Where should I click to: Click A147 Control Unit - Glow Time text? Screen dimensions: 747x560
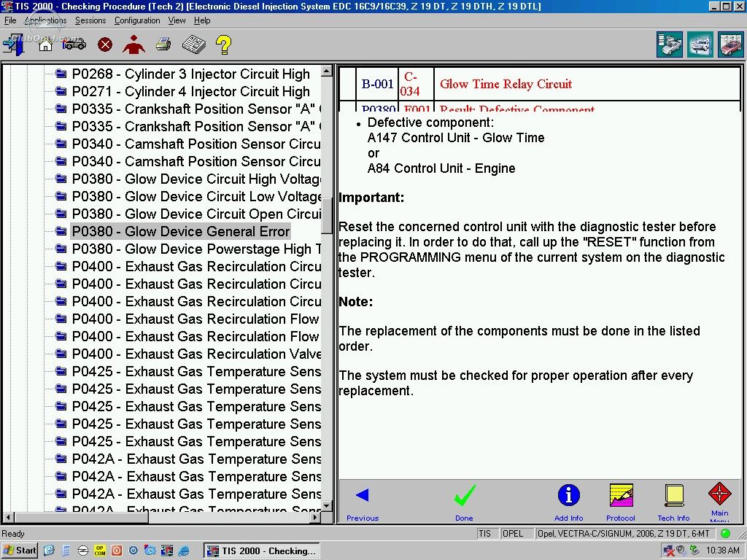click(456, 138)
